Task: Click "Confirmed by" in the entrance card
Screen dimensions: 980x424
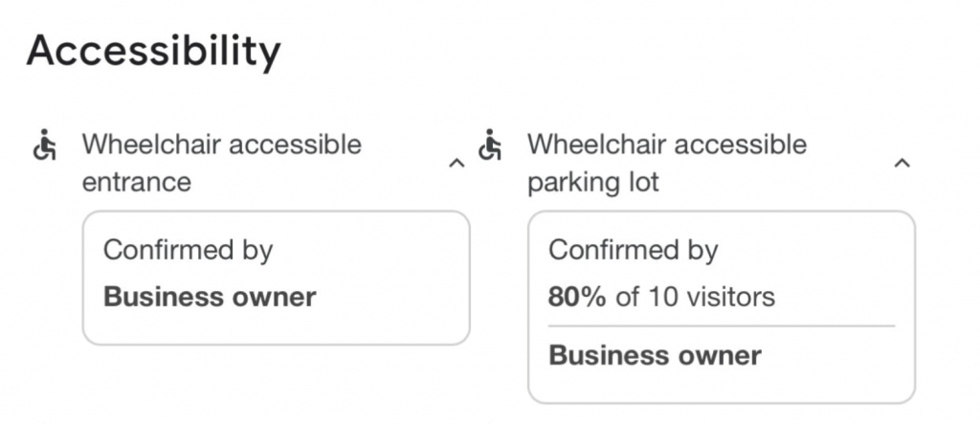Action: pyautogui.click(x=188, y=251)
